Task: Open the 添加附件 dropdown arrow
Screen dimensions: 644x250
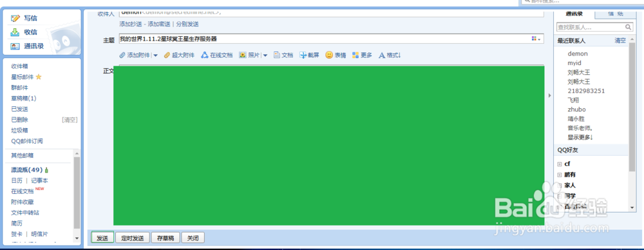Action: [x=155, y=55]
